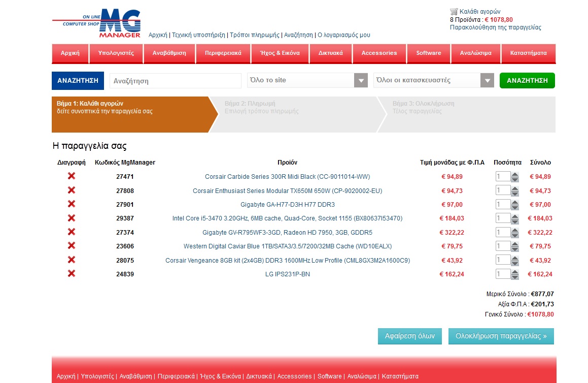
Task: Open the header 'Αρχική' text link
Action: [x=158, y=35]
